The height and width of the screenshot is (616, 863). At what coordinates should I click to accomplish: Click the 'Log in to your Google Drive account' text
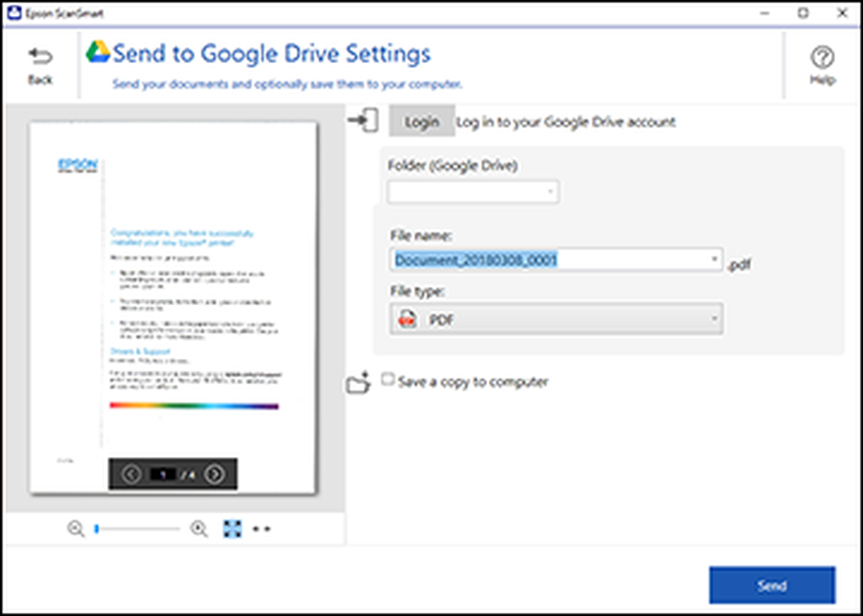[x=566, y=122]
